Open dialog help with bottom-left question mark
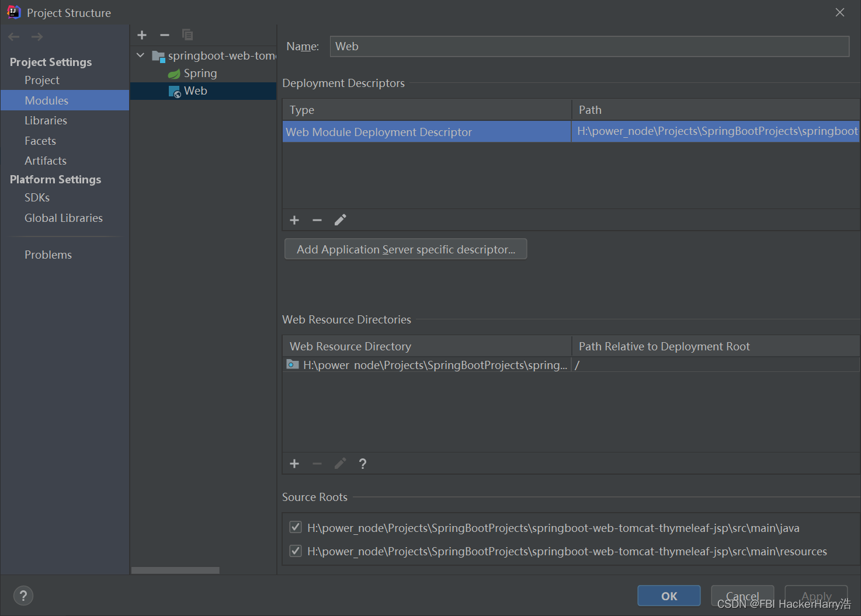The image size is (861, 616). 23,596
